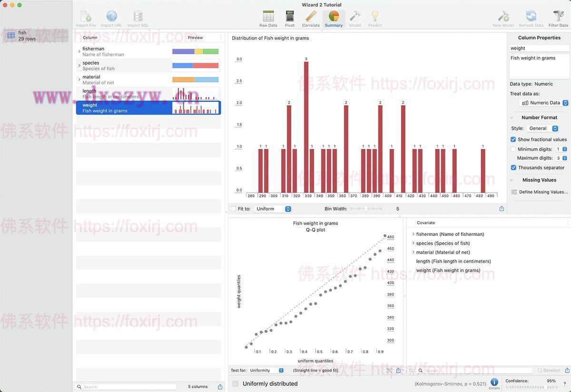Adjust the Bin Width slider
The image size is (571, 392).
[x=366, y=209]
